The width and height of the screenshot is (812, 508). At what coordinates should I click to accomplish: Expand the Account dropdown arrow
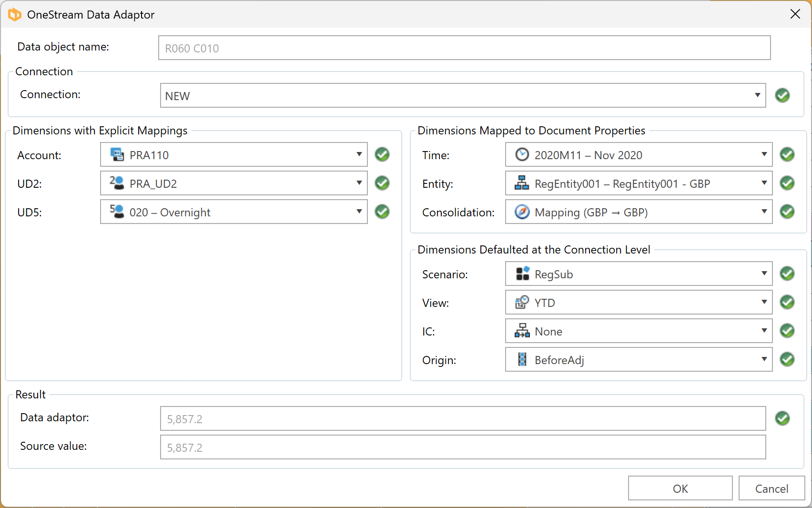click(x=359, y=154)
